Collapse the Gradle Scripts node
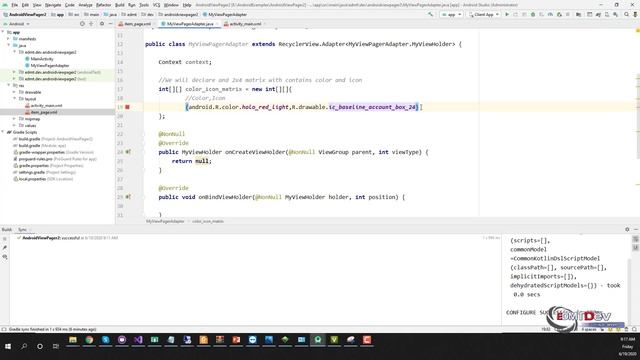640x360 pixels. click(x=3, y=132)
